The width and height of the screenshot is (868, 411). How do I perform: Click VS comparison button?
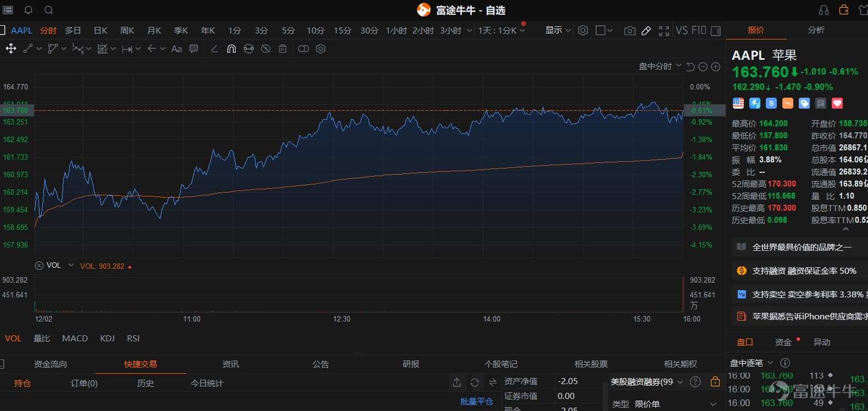pos(682,30)
